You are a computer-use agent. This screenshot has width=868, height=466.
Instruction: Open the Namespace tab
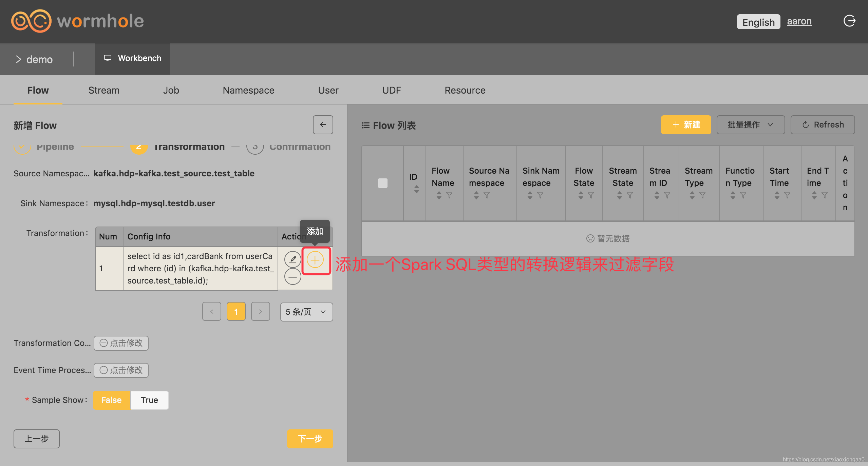pos(248,90)
